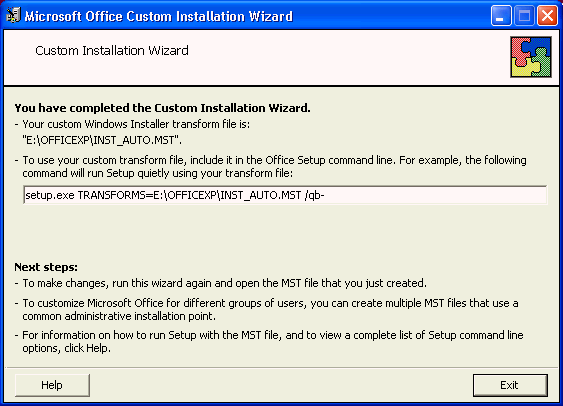Click the Microsoft Office Custom Installation Wizard title bar text

159,16
